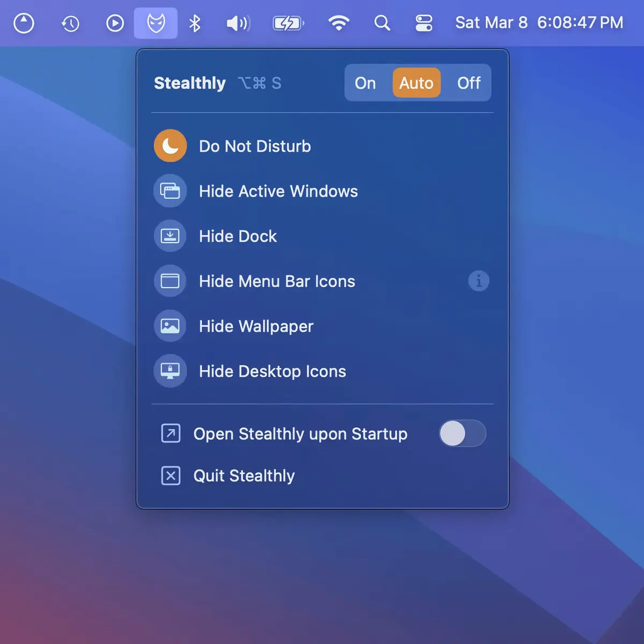Select the Hide Menu Bar Icons icon

170,281
